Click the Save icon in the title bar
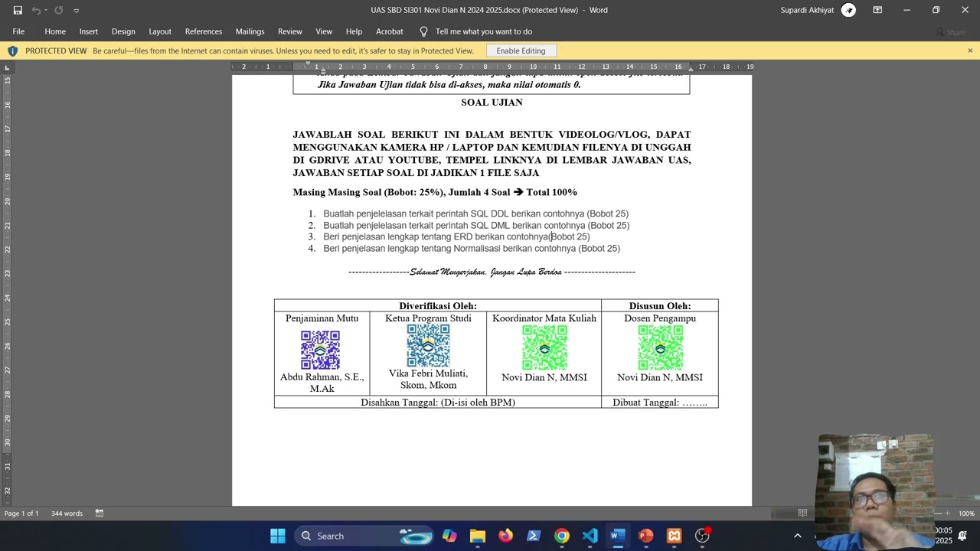Screen dimensions: 980x551 pyautogui.click(x=18, y=10)
